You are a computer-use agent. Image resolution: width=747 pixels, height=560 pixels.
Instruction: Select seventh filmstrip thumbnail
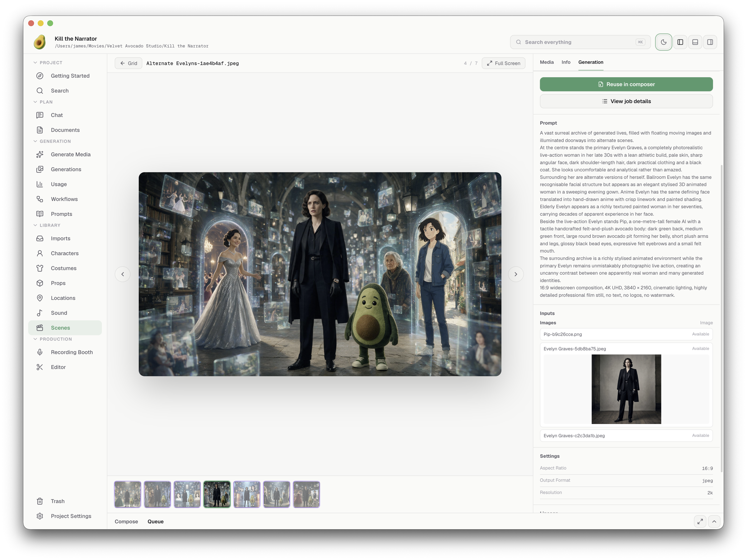(x=306, y=494)
